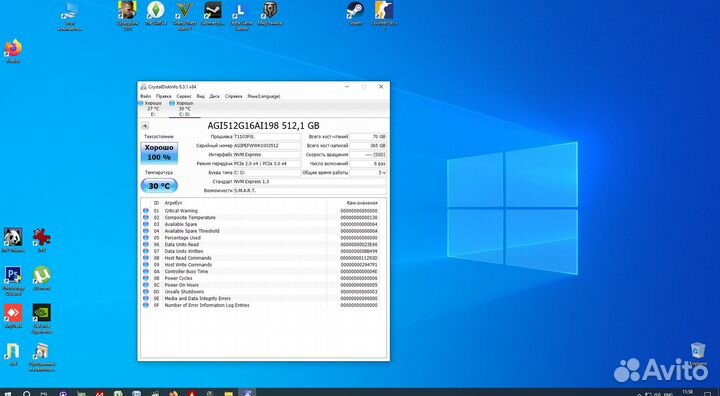Image resolution: width=720 pixels, height=396 pixels.
Task: Select the Steam desktop shortcut
Action: (355, 14)
